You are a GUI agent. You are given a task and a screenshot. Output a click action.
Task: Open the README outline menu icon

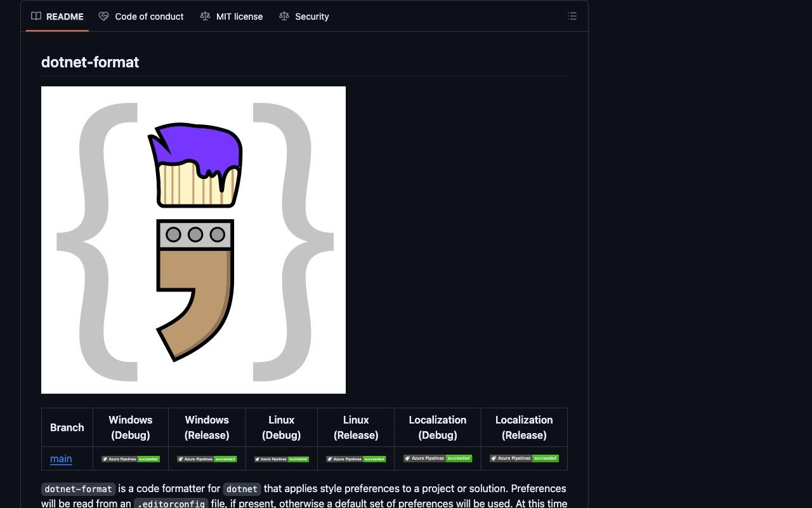tap(572, 17)
